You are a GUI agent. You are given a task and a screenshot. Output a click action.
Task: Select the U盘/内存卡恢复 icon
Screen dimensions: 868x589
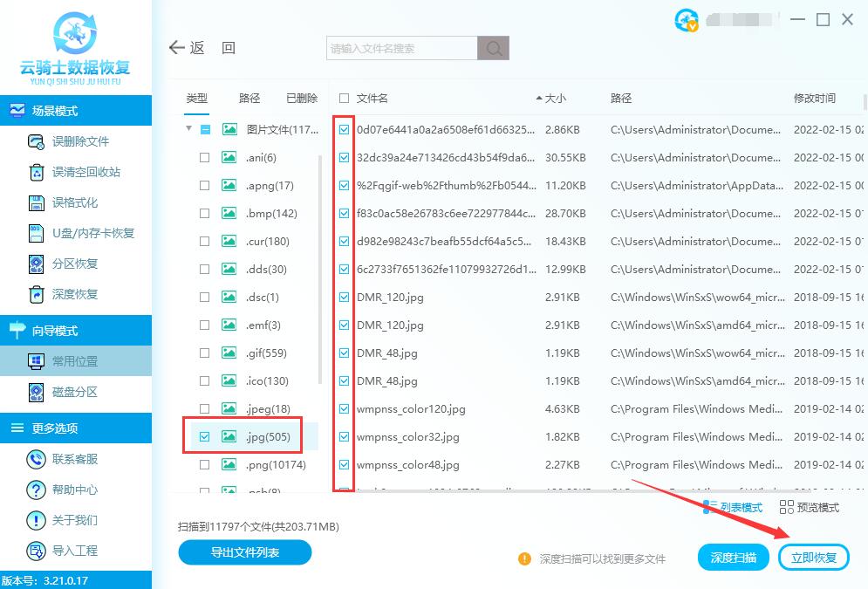(36, 233)
